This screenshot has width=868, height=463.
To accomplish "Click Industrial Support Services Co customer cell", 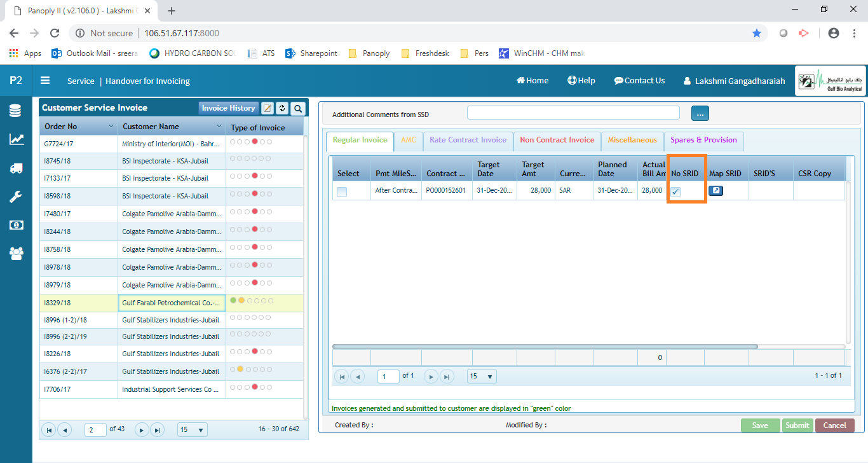I will (x=172, y=389).
